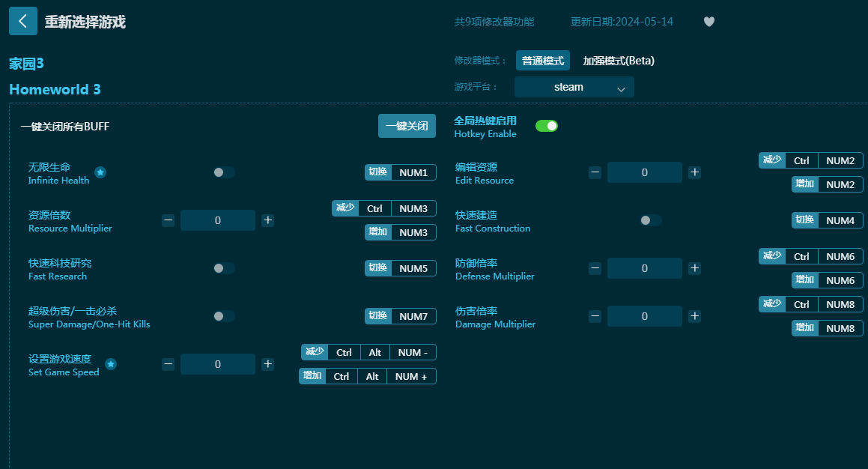Click the Homeworld 3 game title
868x469 pixels.
click(55, 89)
